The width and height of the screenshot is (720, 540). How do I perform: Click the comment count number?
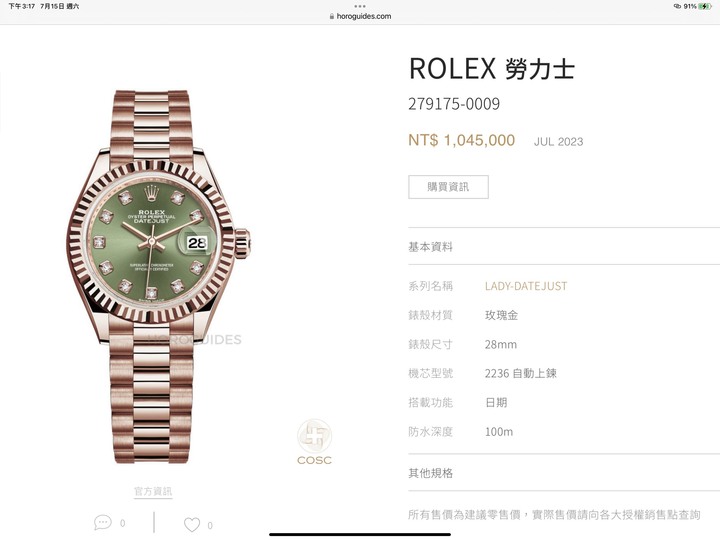point(123,523)
